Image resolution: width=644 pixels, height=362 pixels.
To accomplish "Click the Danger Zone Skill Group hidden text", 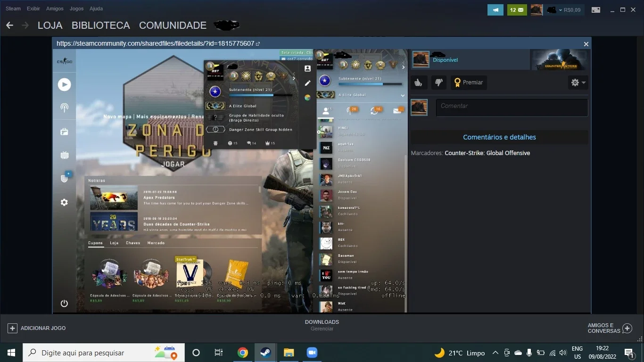I will tap(261, 130).
